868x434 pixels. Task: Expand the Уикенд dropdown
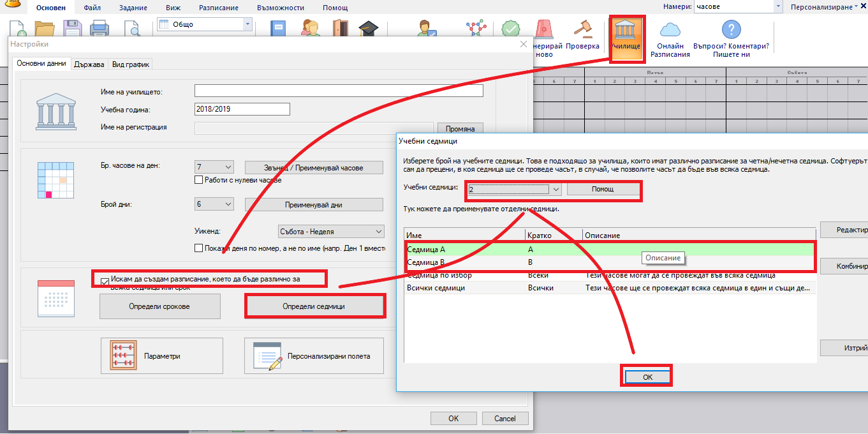tap(379, 232)
